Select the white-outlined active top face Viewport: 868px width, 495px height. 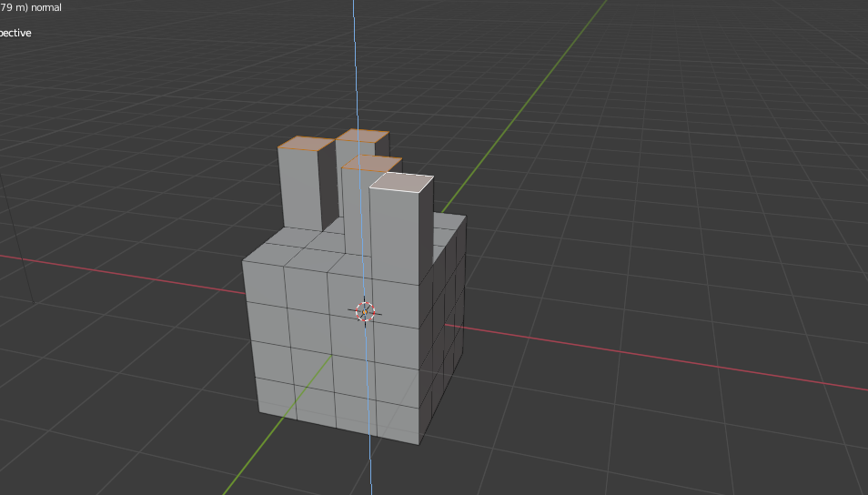click(x=401, y=182)
